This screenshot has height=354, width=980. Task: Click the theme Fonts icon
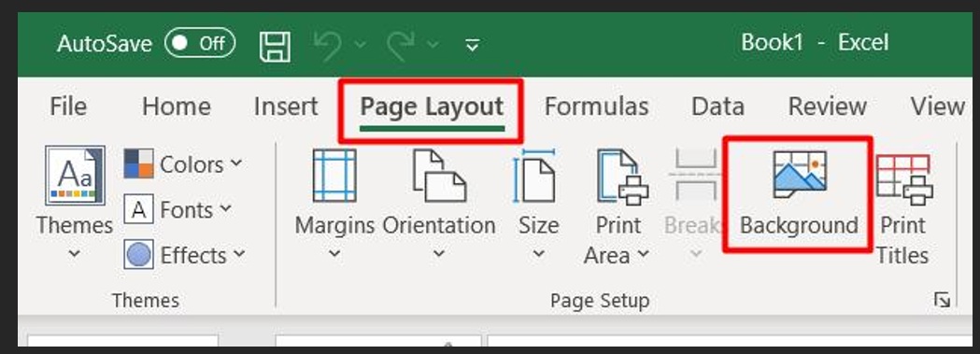point(138,209)
